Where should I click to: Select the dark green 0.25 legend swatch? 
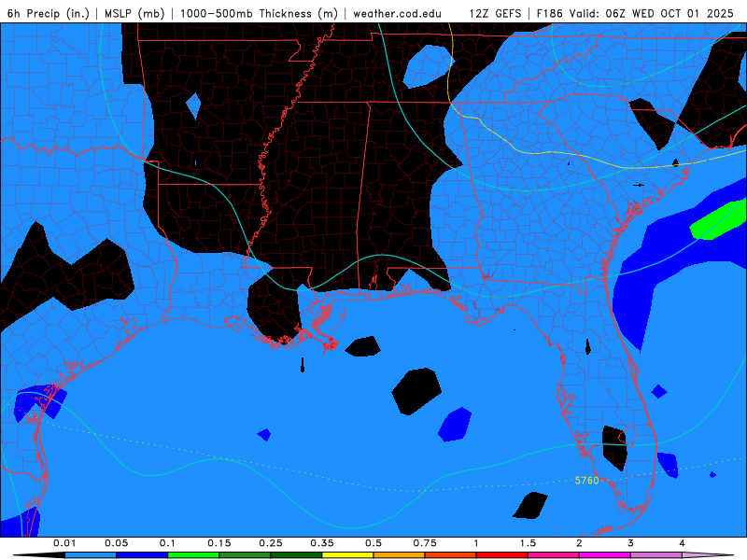[x=296, y=555]
